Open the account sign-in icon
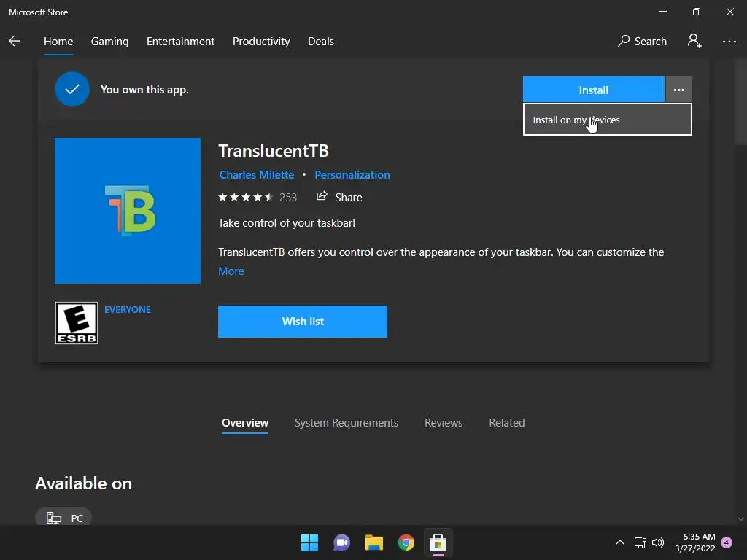Viewport: 747px width, 560px height. (x=694, y=41)
